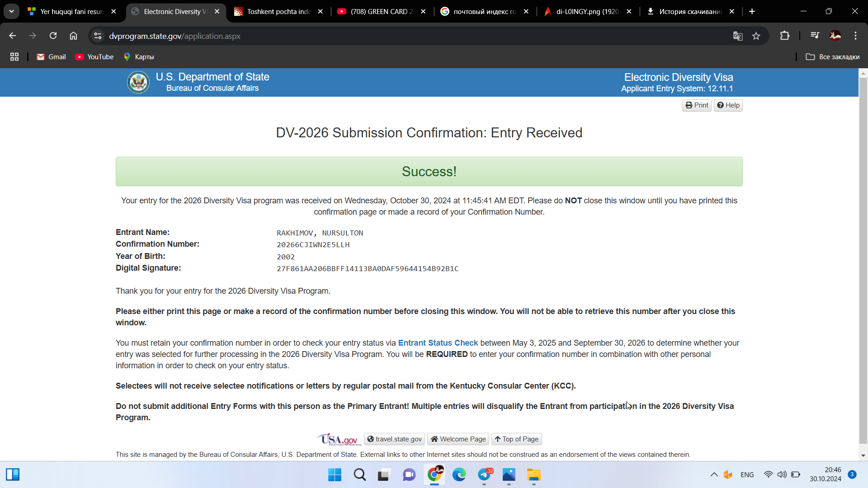Viewport: 868px width, 488px height.
Task: View site information icon in address bar
Action: [x=98, y=36]
